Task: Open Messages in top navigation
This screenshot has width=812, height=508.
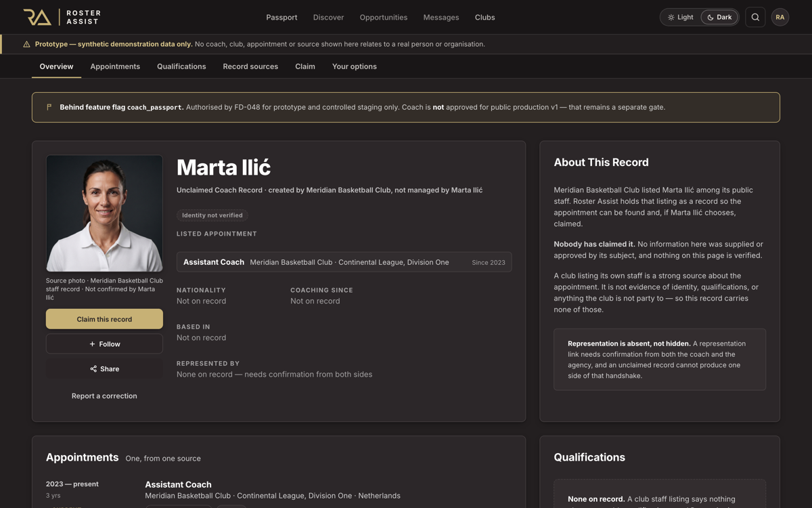Action: pyautogui.click(x=441, y=17)
